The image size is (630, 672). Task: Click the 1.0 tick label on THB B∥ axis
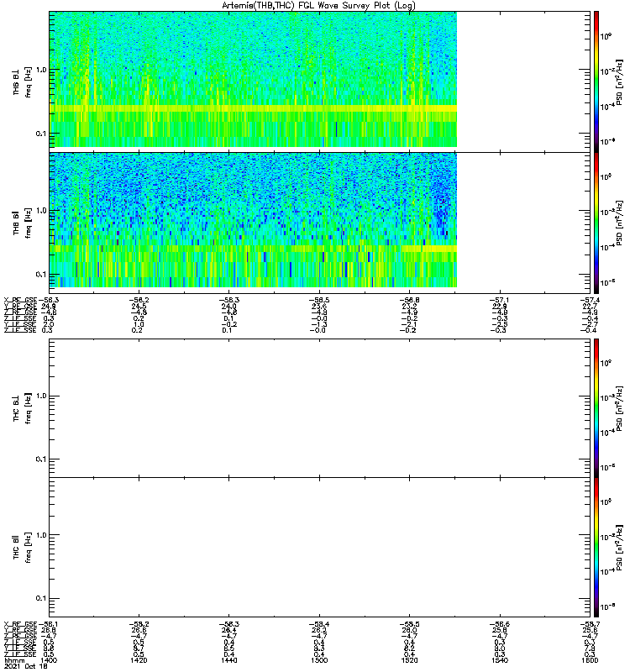click(41, 211)
